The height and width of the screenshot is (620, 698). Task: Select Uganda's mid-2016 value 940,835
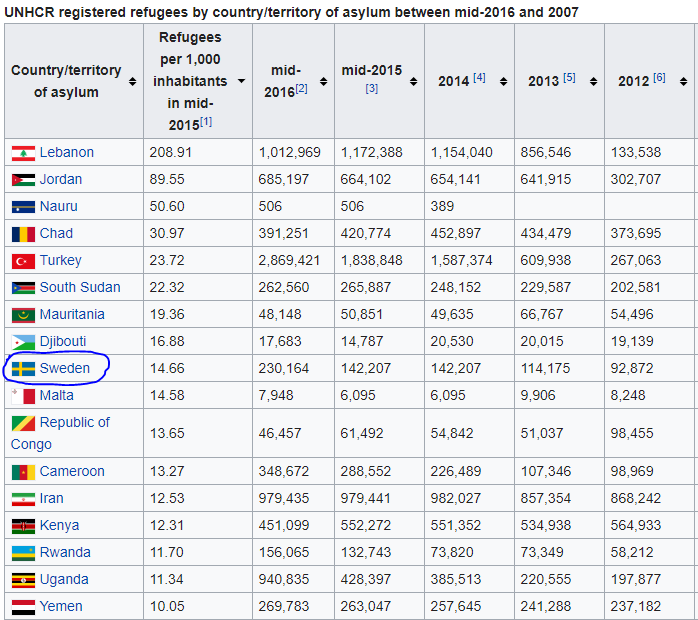point(284,579)
